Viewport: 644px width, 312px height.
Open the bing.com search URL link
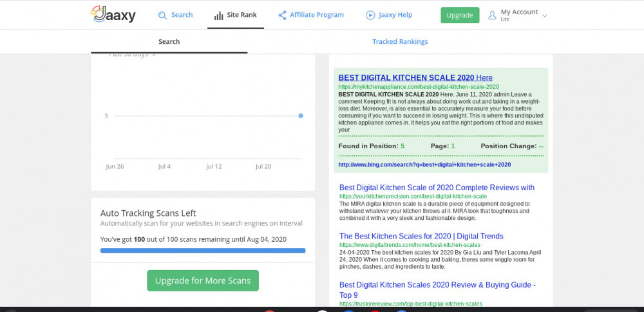(x=424, y=164)
